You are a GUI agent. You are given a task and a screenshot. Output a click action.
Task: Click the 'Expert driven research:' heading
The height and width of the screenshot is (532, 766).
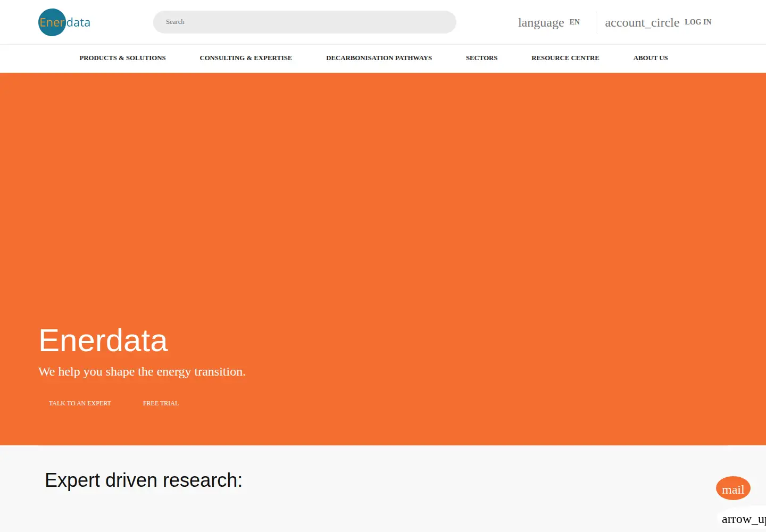pos(144,480)
